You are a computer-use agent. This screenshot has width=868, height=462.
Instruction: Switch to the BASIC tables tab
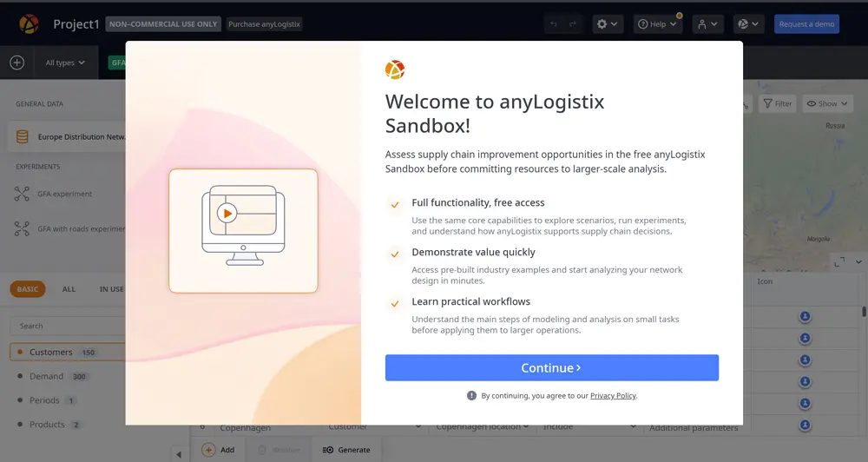click(x=28, y=289)
